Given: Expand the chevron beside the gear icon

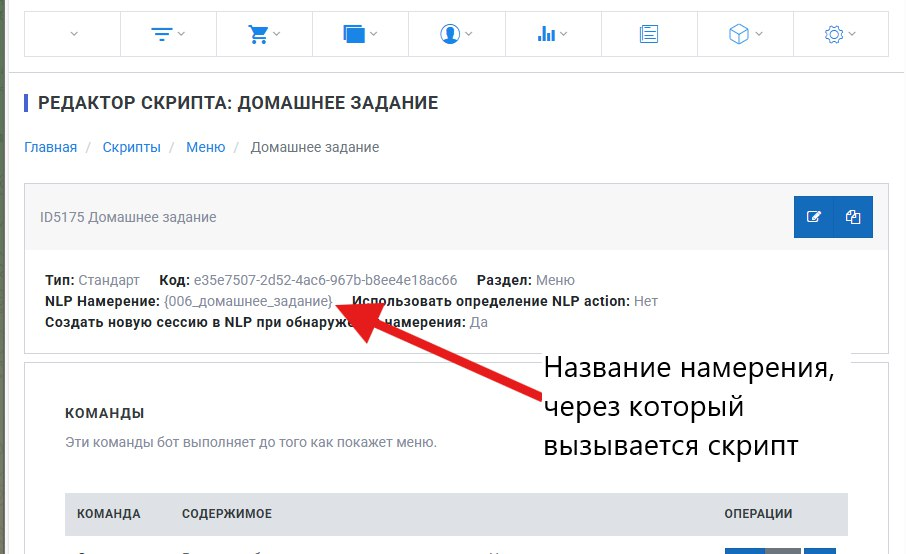Looking at the screenshot, I should (853, 34).
